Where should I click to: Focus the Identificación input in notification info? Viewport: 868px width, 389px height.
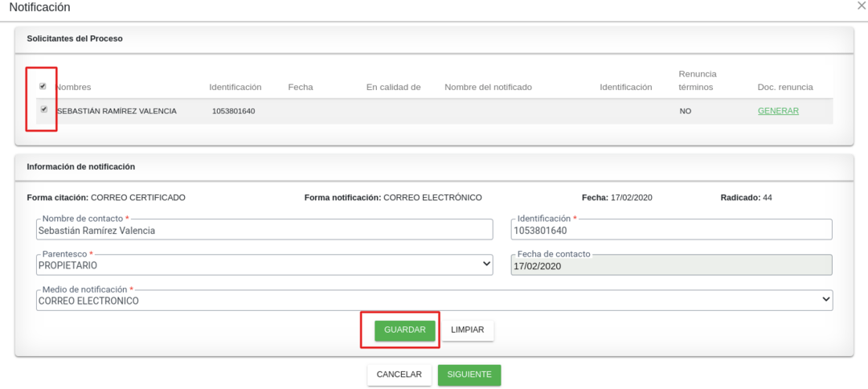tap(671, 230)
